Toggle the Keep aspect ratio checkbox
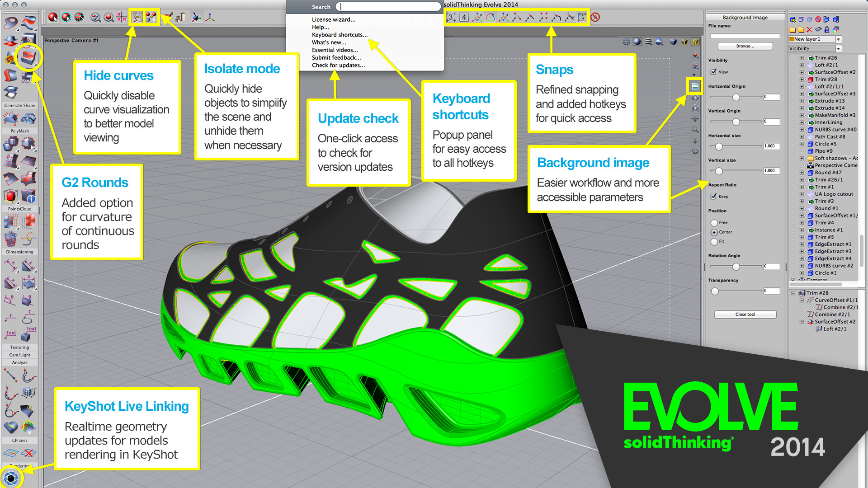This screenshot has height=488, width=868. pyautogui.click(x=713, y=196)
